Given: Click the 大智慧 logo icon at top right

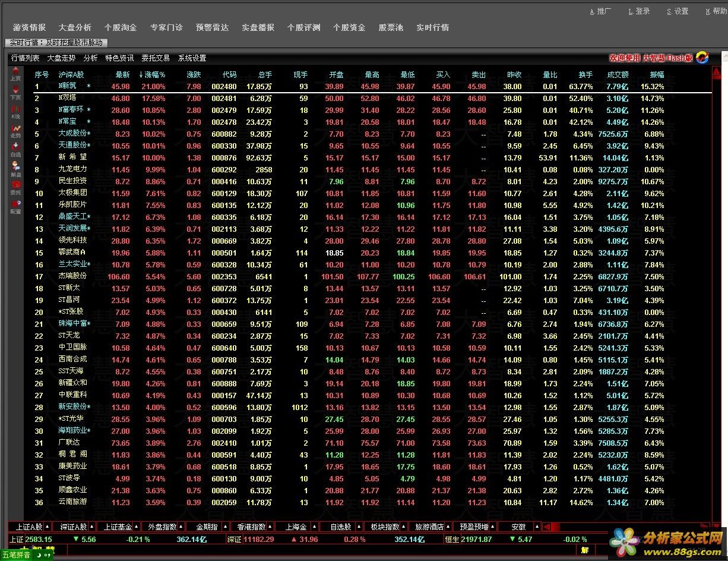Looking at the screenshot, I should [702, 58].
